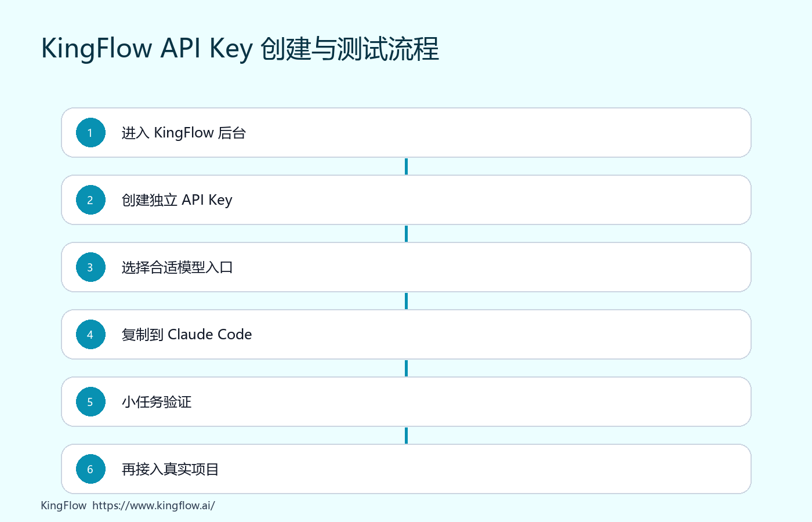Select the 创建独立 API Key step text
The height and width of the screenshot is (522, 812).
177,200
